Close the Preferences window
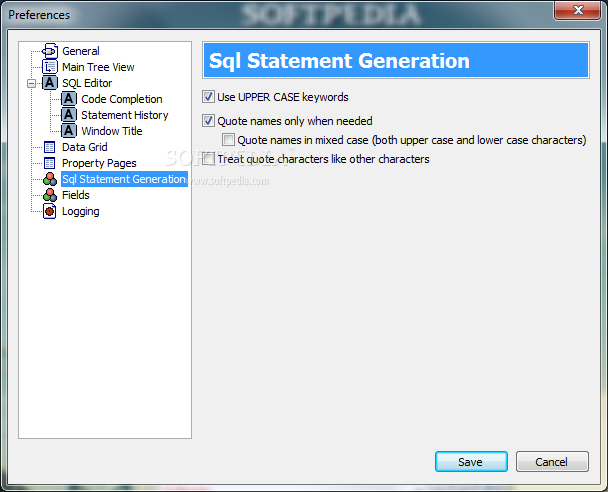The image size is (608, 492). 578,10
